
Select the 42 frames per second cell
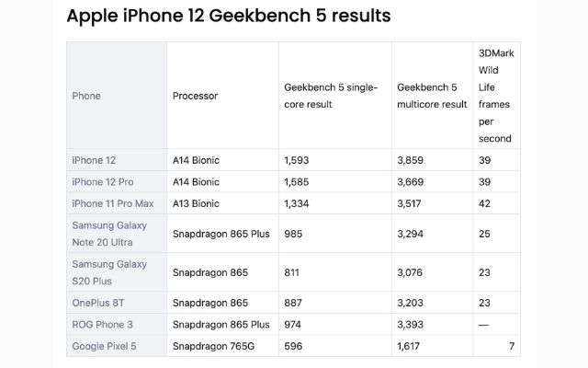(484, 203)
